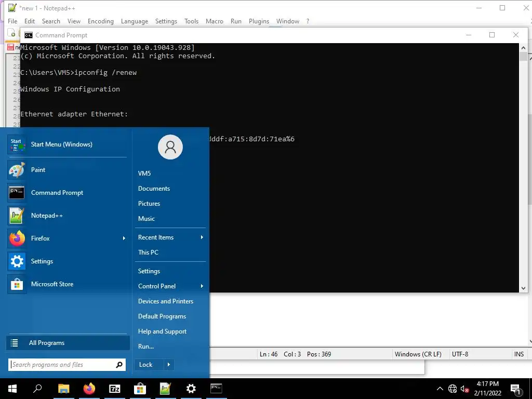The width and height of the screenshot is (532, 399).
Task: Click the taskbar clock showing 4:17 PM
Action: 487,389
